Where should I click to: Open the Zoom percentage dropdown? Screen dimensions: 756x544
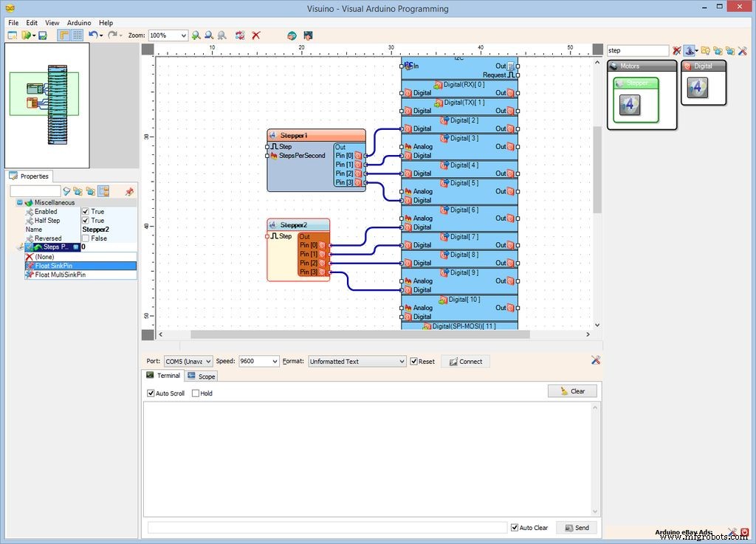pyautogui.click(x=184, y=35)
